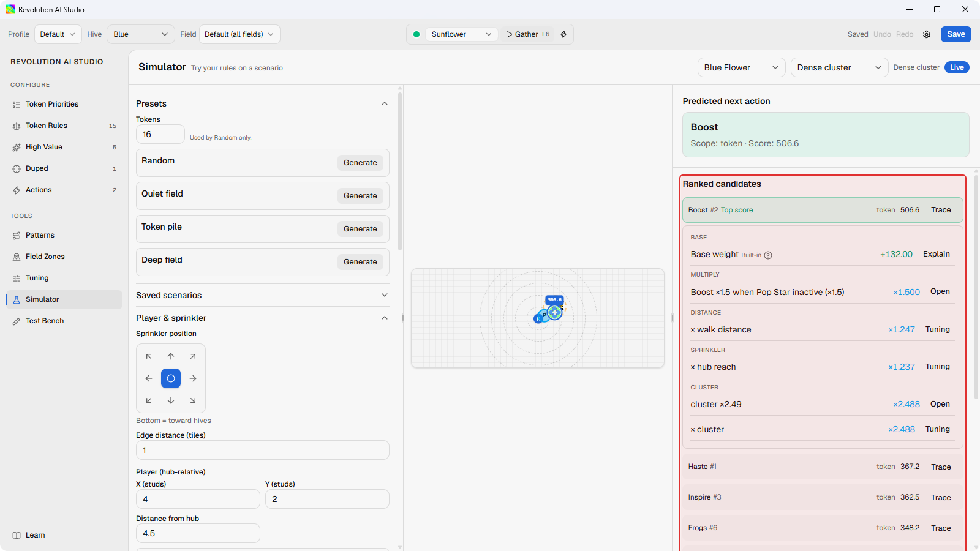Click the Field Zones icon
Screen dimensions: 980x551
17,257
